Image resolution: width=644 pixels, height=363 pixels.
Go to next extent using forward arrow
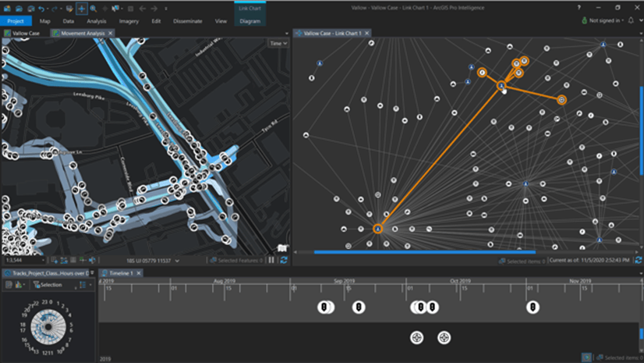[154, 9]
